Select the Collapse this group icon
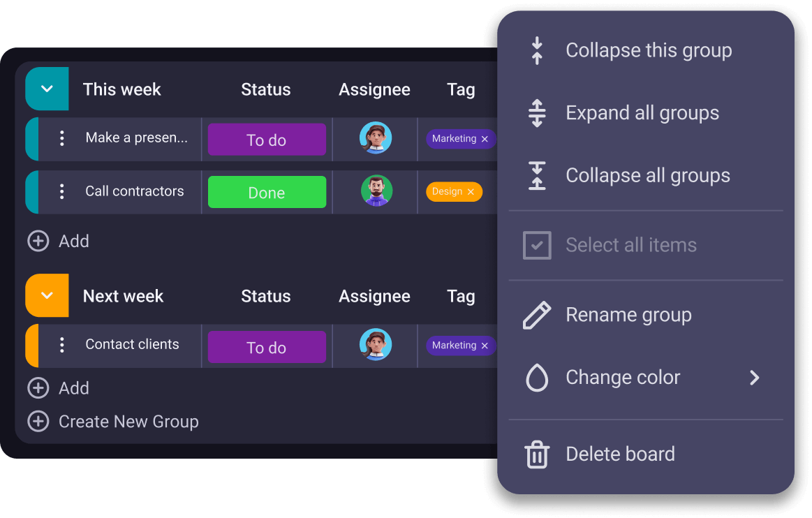The image size is (812, 518). tap(536, 50)
